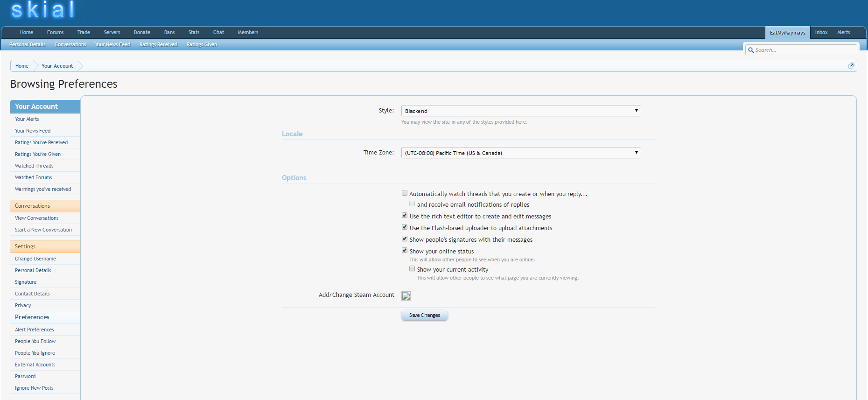
Task: Open the Trade menu item
Action: pyautogui.click(x=84, y=32)
